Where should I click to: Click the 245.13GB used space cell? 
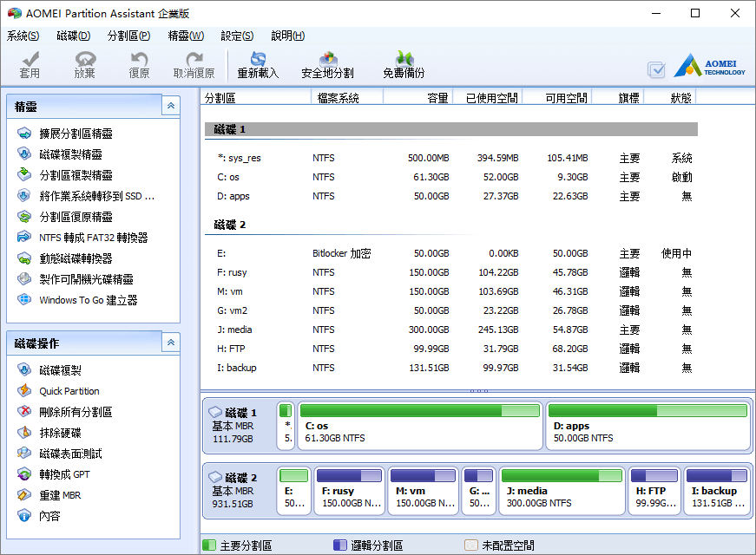(x=498, y=330)
